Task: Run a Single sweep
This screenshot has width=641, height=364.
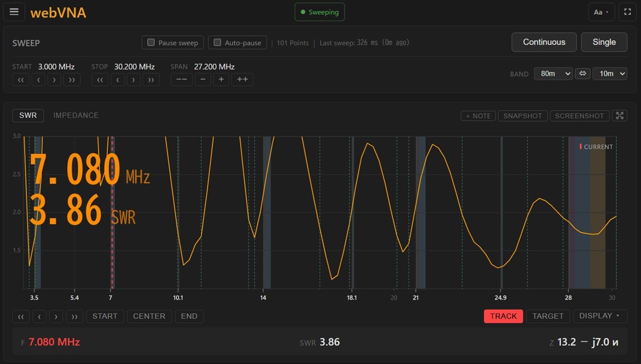Action: tap(604, 42)
